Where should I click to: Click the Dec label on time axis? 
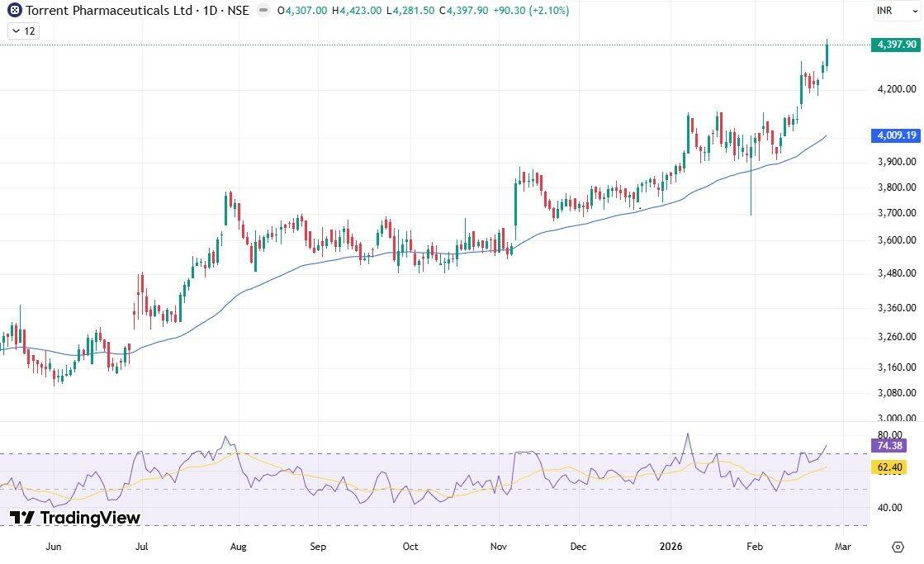[578, 547]
